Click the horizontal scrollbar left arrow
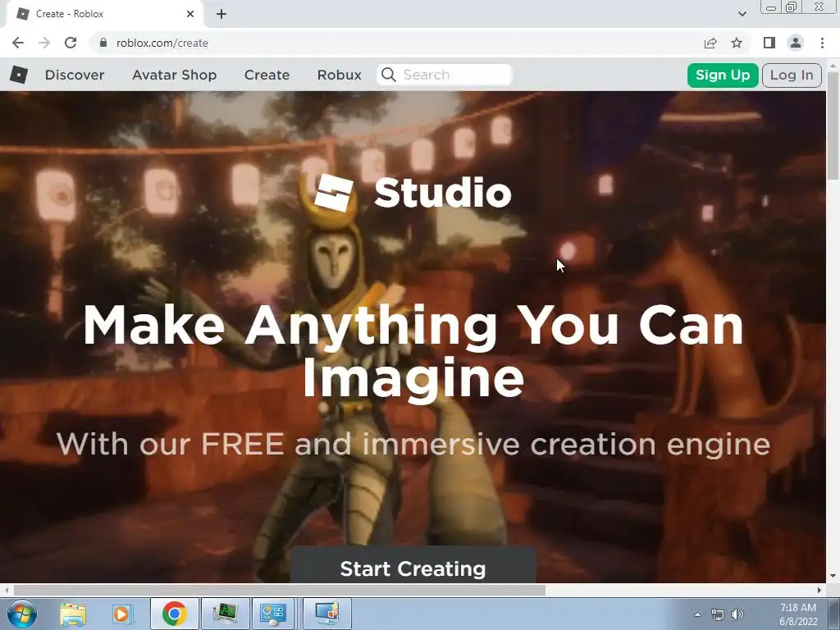 pyautogui.click(x=6, y=590)
